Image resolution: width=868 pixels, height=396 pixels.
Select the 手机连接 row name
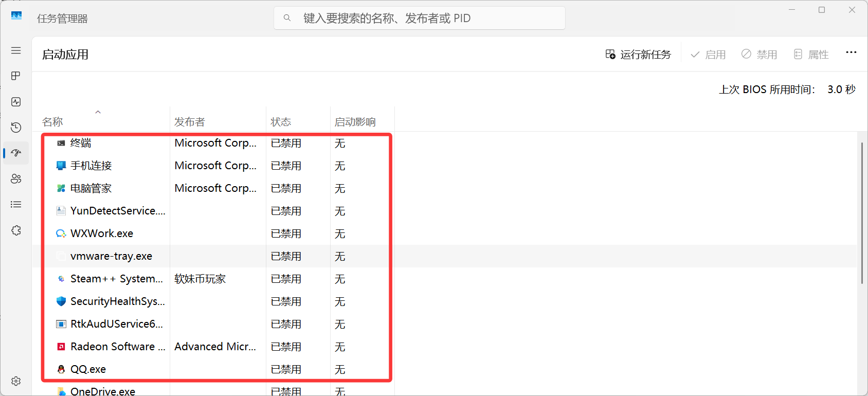tap(91, 166)
